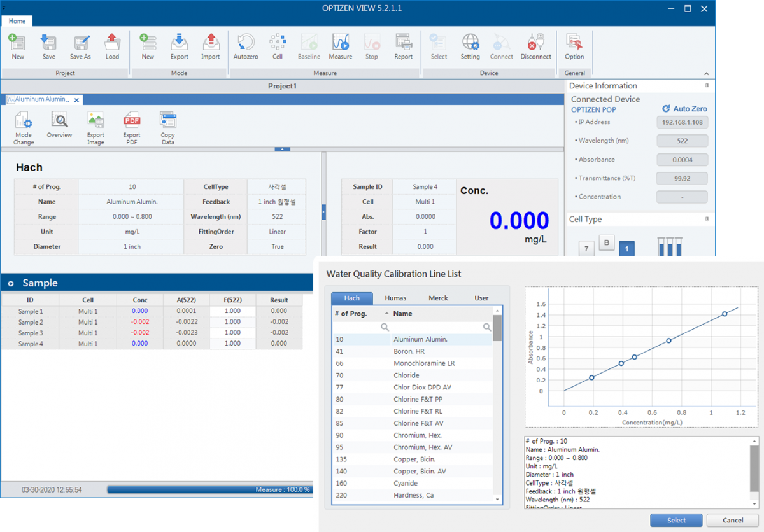Click the Stop measurement icon
This screenshot has height=532, width=764.
[372, 43]
